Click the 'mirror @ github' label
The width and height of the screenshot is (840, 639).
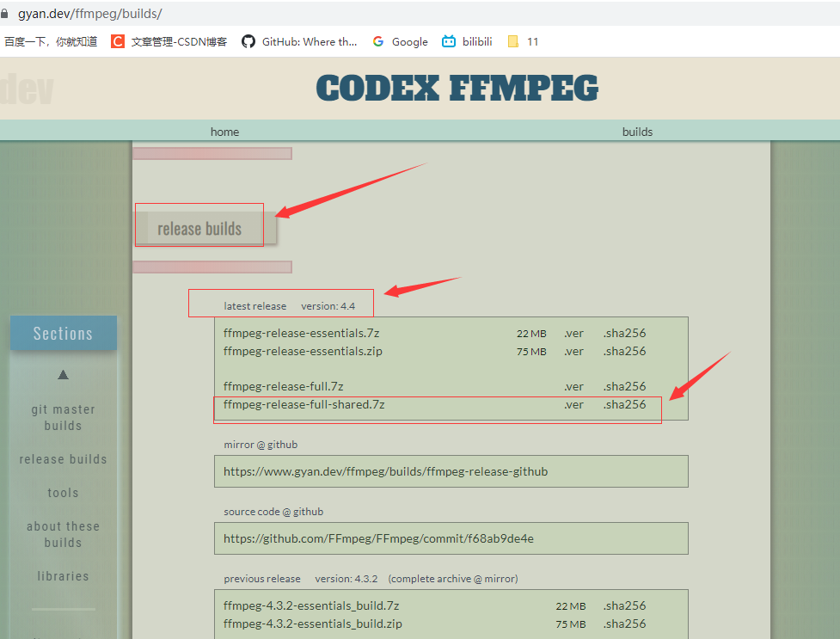point(261,445)
